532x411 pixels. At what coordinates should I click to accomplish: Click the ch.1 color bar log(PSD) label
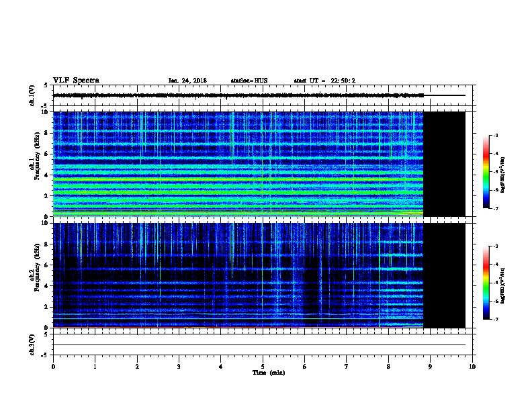click(503, 175)
